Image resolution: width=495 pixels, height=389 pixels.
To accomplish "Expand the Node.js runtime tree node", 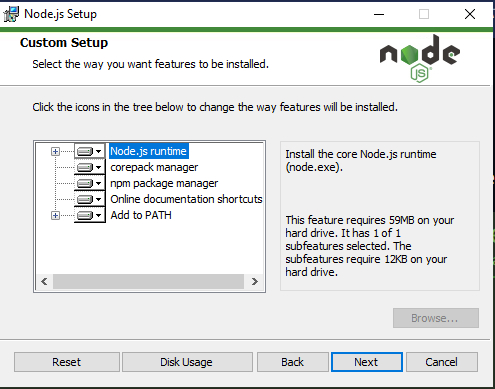I will (x=55, y=151).
